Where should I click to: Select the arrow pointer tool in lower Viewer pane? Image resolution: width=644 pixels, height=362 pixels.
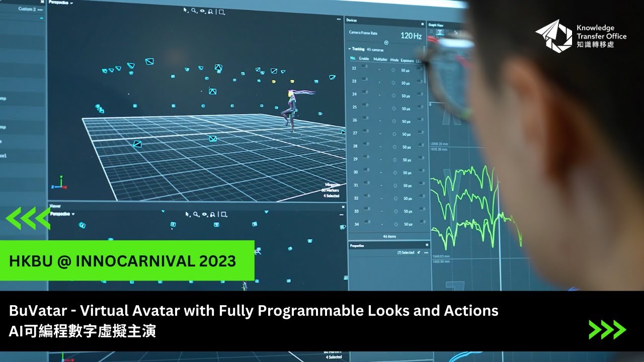pyautogui.click(x=187, y=214)
